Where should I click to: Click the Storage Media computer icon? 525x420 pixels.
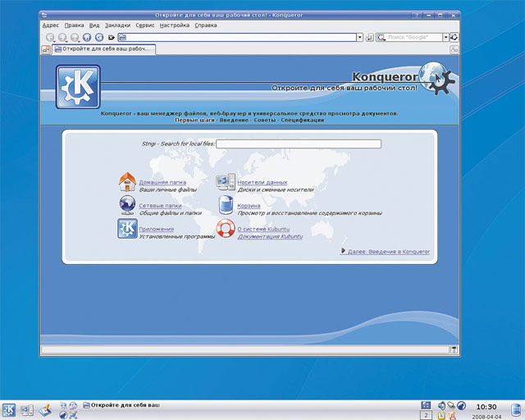tap(226, 182)
